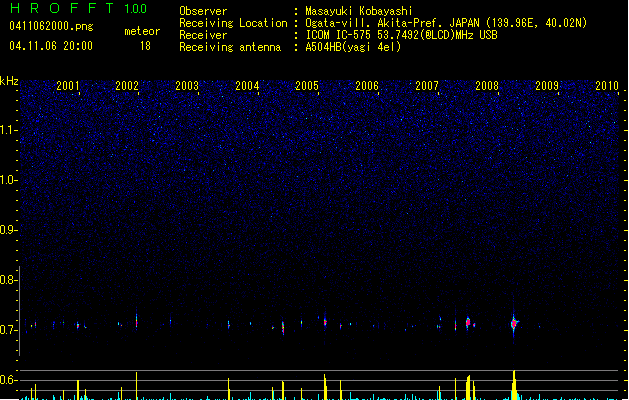This screenshot has width=629, height=400.
Task: Click the 0.9 kHz frequency label
Action: click(9, 230)
